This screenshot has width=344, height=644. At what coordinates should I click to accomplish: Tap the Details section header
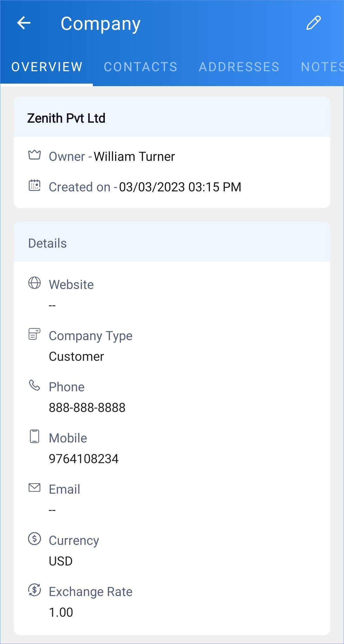[x=48, y=243]
